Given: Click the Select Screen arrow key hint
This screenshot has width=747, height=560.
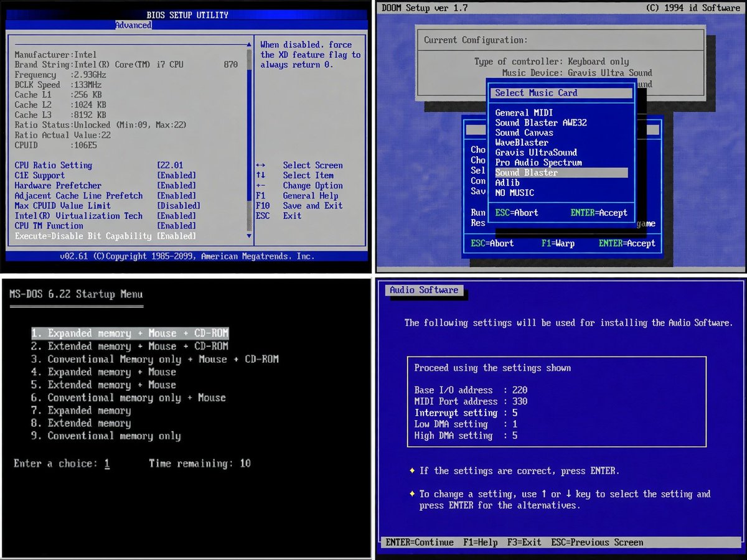Looking at the screenshot, I should pos(299,166).
